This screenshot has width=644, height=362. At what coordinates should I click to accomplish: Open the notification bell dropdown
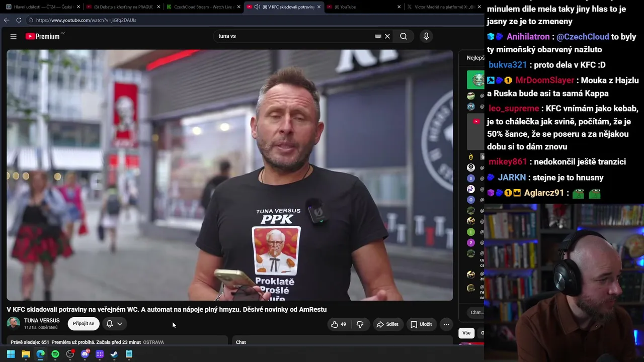[114, 324]
